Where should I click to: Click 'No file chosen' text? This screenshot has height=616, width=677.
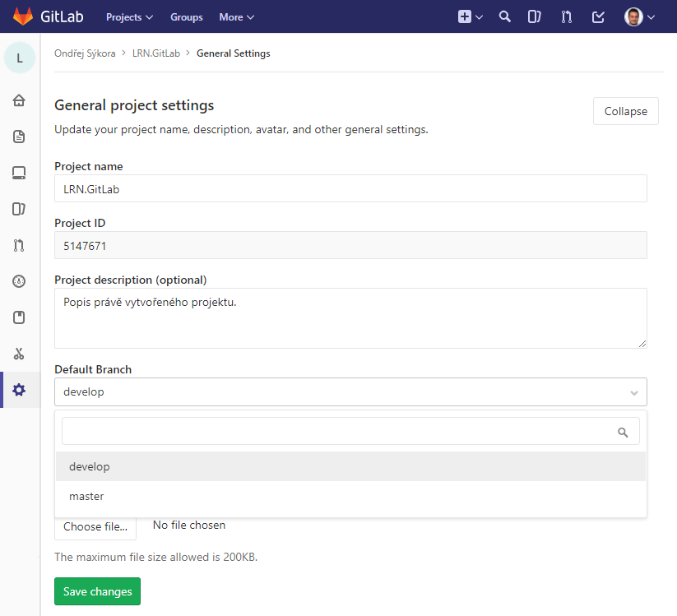(x=189, y=525)
